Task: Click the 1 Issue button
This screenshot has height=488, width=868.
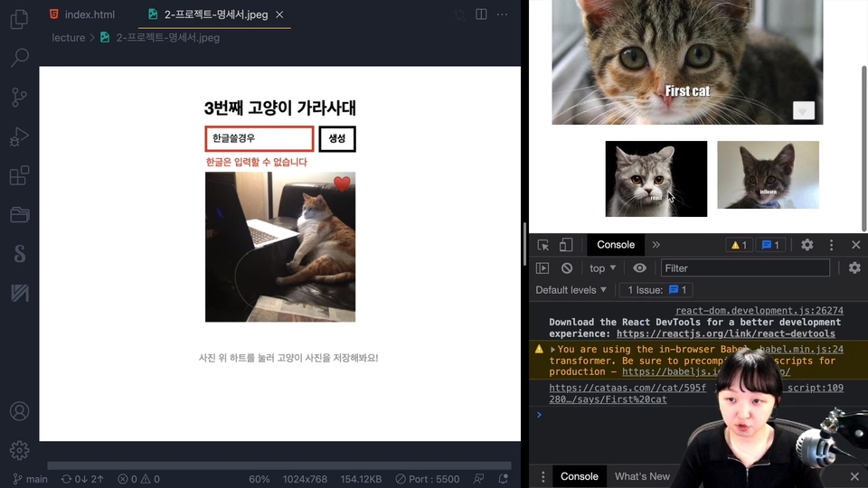Action: (656, 290)
